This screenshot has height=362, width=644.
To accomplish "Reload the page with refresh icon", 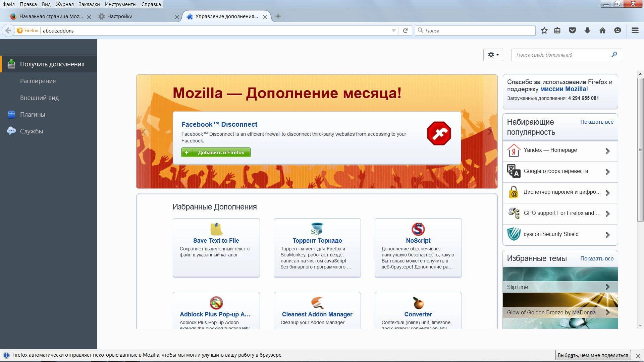I will [405, 31].
